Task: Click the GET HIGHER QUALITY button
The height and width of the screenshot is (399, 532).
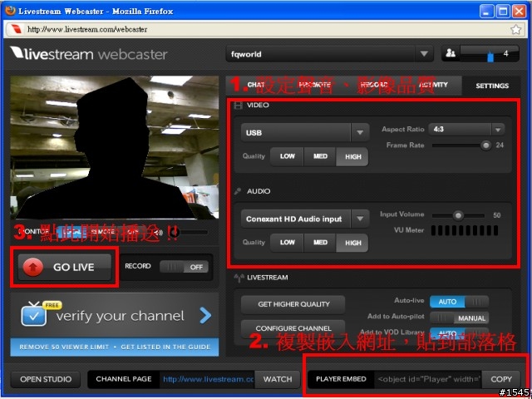Action: point(293,304)
